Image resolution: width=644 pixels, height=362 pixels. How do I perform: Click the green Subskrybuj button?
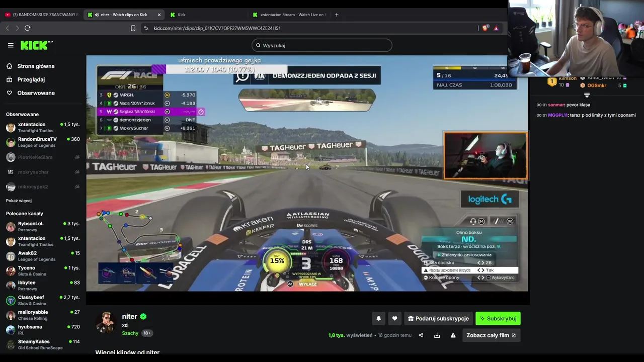[498, 318]
